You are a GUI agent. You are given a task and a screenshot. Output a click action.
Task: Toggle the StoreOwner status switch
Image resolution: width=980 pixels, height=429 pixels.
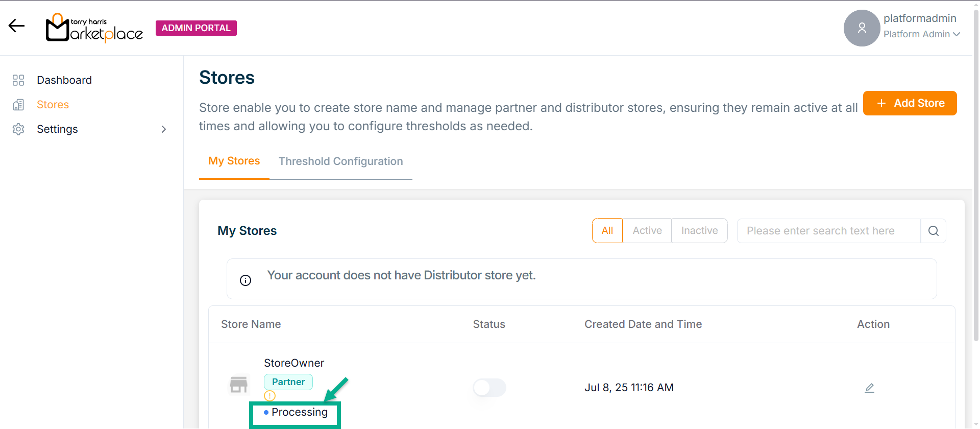[x=489, y=388]
